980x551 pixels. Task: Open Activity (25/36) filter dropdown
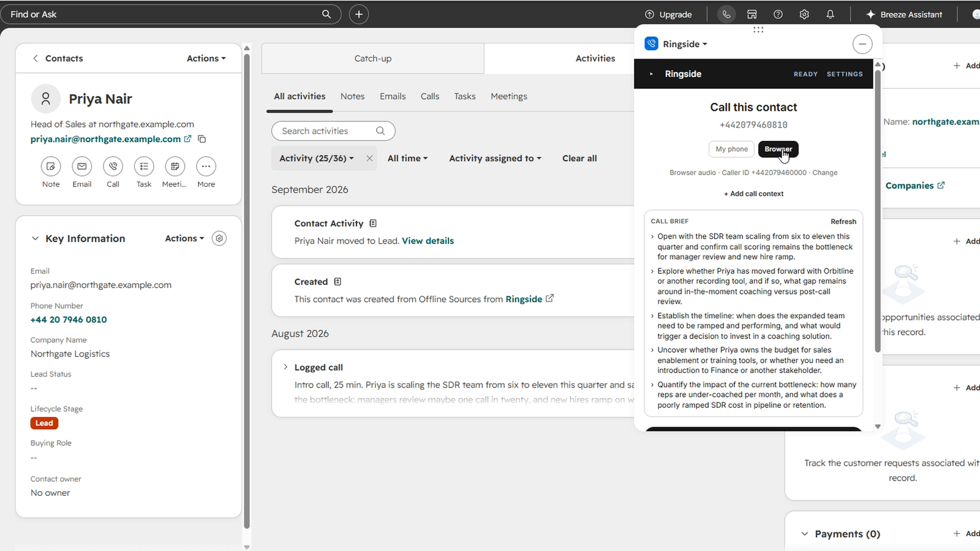click(x=317, y=158)
